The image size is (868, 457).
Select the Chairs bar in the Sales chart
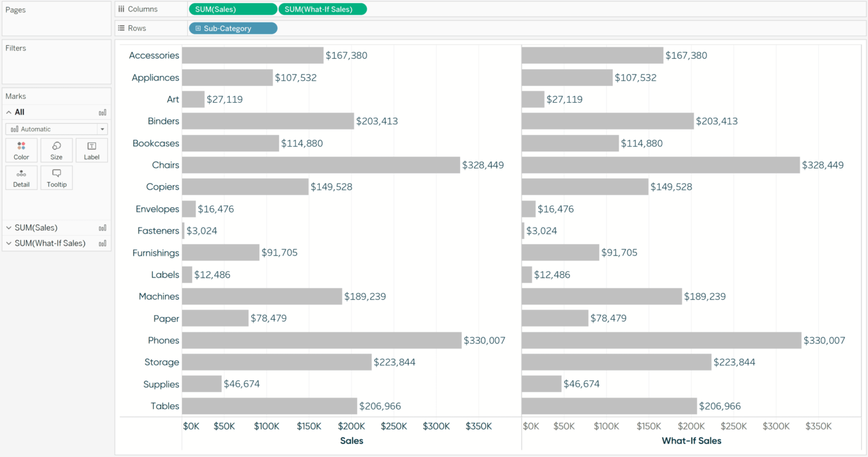point(322,165)
